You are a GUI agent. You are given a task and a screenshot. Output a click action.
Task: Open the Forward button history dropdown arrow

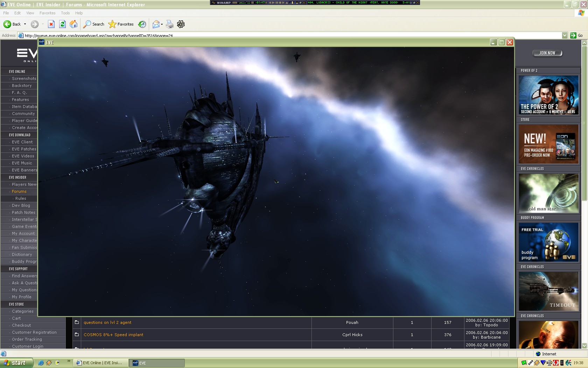click(43, 24)
